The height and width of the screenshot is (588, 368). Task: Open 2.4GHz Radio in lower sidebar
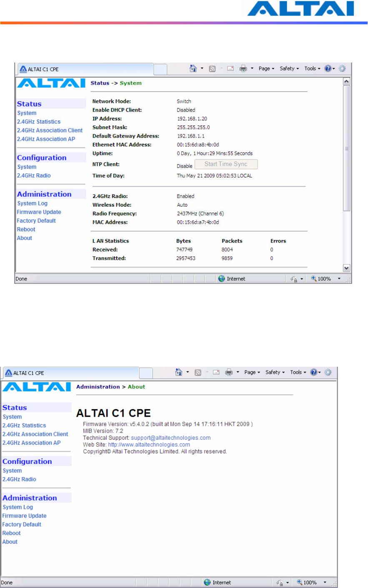click(19, 479)
